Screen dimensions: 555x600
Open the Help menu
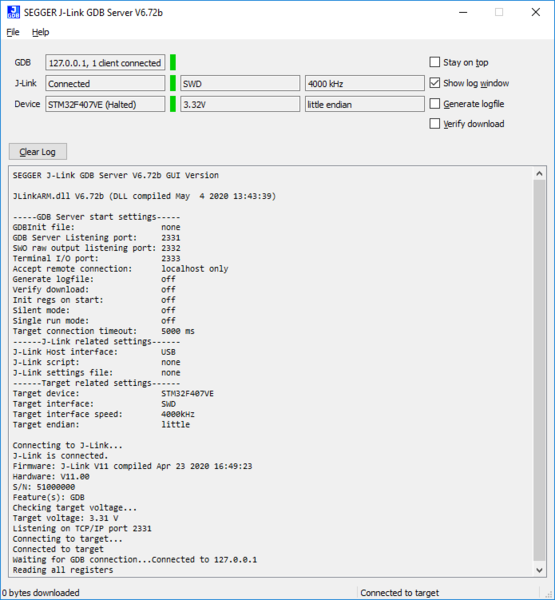pos(40,32)
